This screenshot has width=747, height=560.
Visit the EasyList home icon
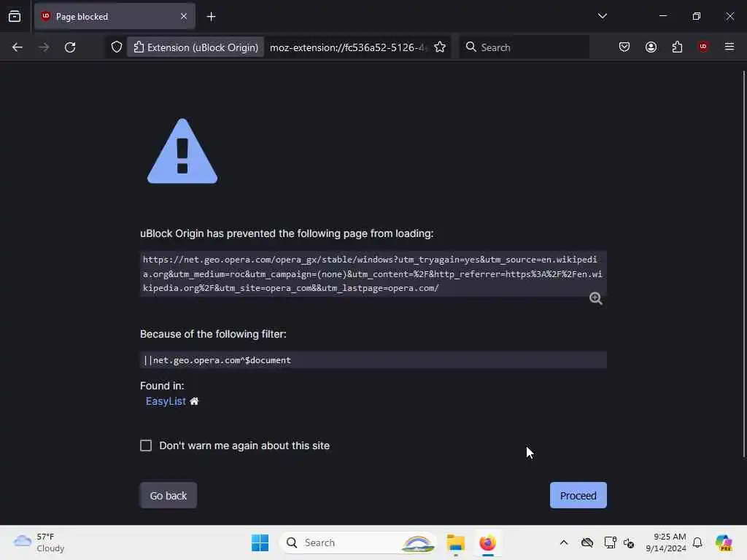click(194, 401)
